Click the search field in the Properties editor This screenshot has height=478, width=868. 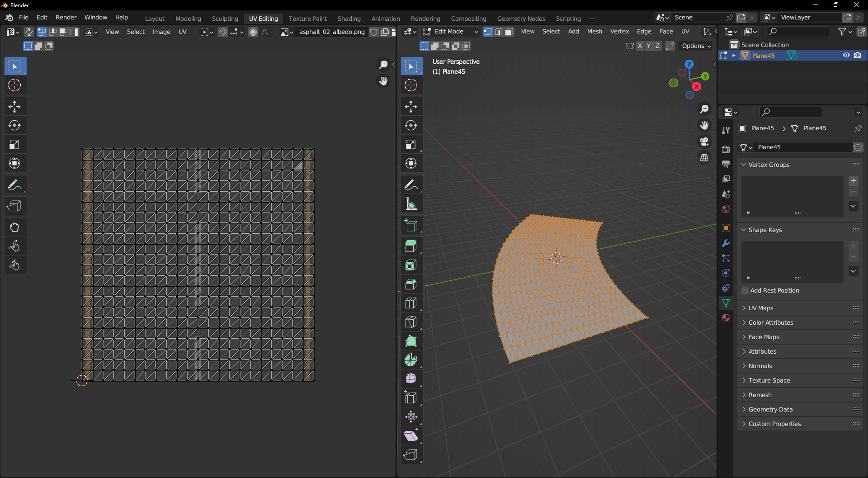[x=790, y=112]
